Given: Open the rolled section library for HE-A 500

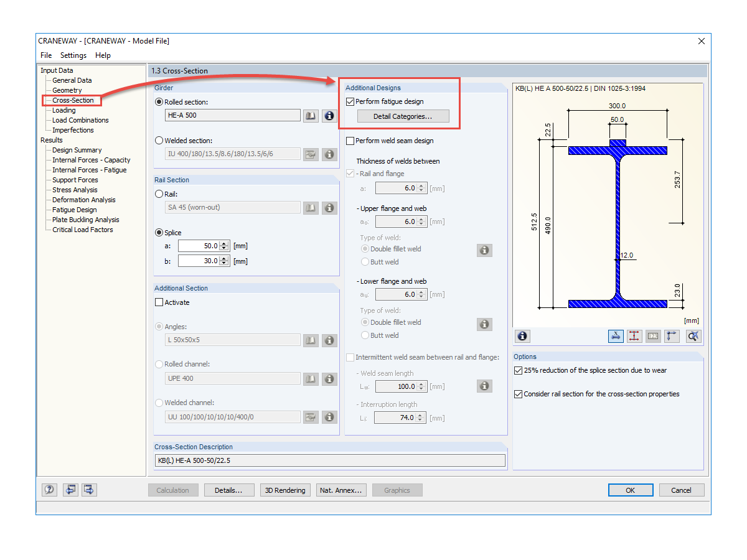Looking at the screenshot, I should pos(310,115).
